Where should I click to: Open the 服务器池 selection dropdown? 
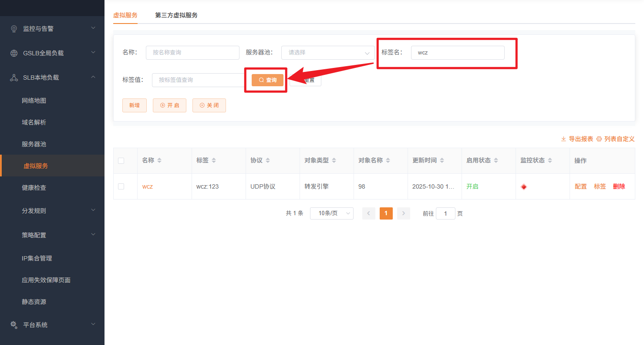327,52
